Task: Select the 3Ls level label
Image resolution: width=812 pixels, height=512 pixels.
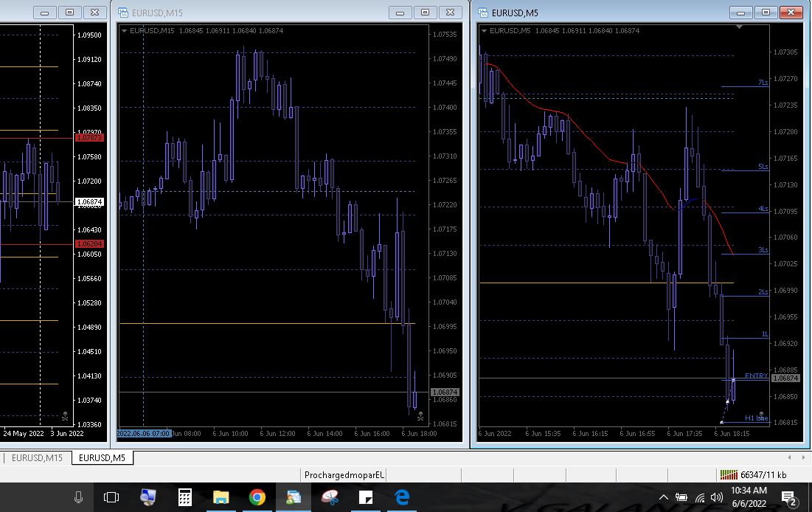Action: [763, 250]
